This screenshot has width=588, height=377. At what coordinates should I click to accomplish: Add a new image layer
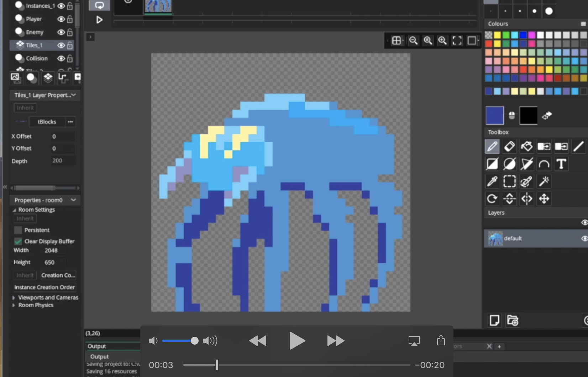494,320
